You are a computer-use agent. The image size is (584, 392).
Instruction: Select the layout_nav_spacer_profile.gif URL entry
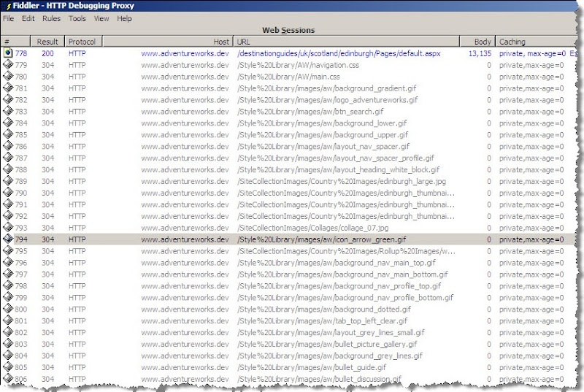click(336, 158)
